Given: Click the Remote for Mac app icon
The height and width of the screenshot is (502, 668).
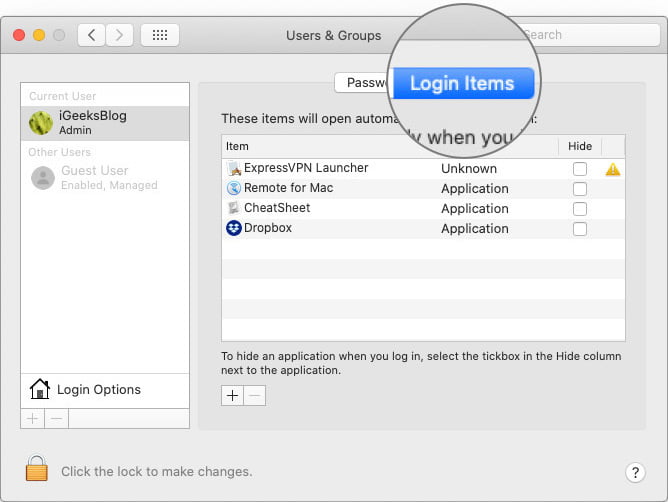Looking at the screenshot, I should click(x=234, y=188).
